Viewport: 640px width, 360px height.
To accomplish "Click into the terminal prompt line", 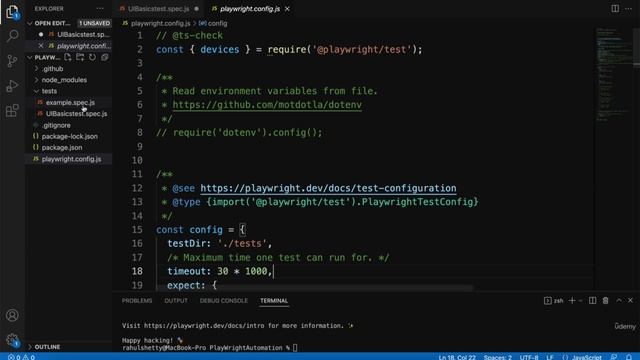I will tap(210, 348).
